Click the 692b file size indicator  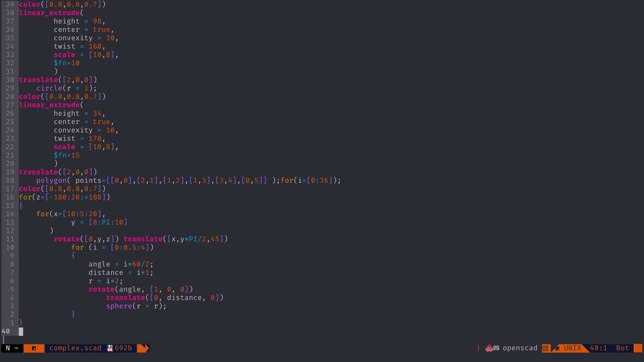point(123,348)
